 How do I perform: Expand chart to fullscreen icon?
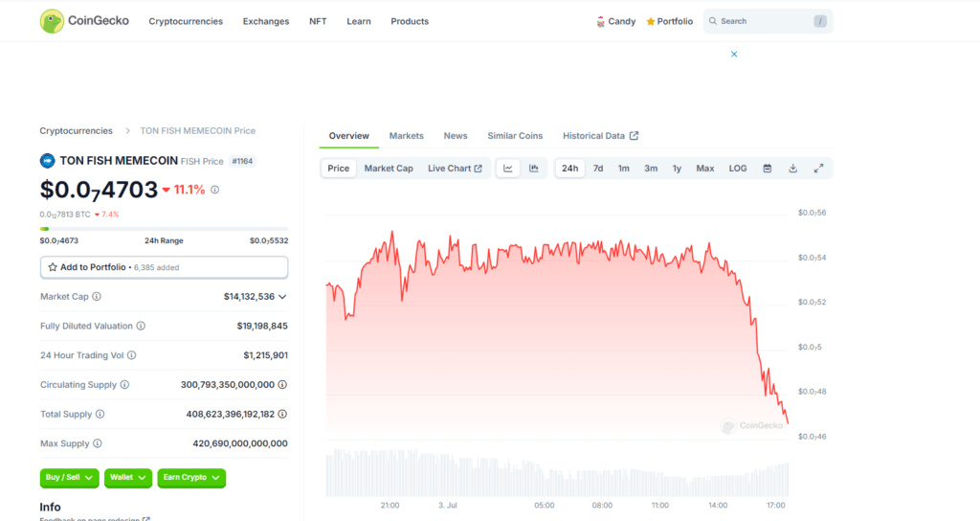tap(818, 169)
